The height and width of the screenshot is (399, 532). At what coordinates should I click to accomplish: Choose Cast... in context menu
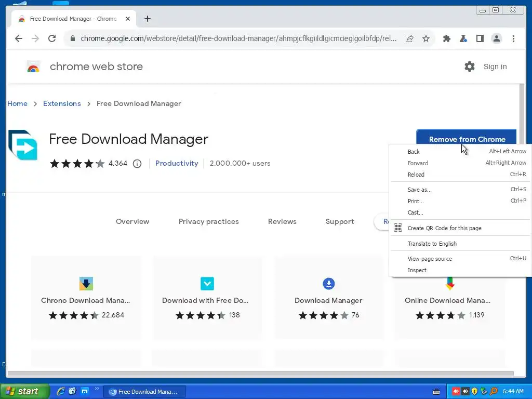(460, 212)
